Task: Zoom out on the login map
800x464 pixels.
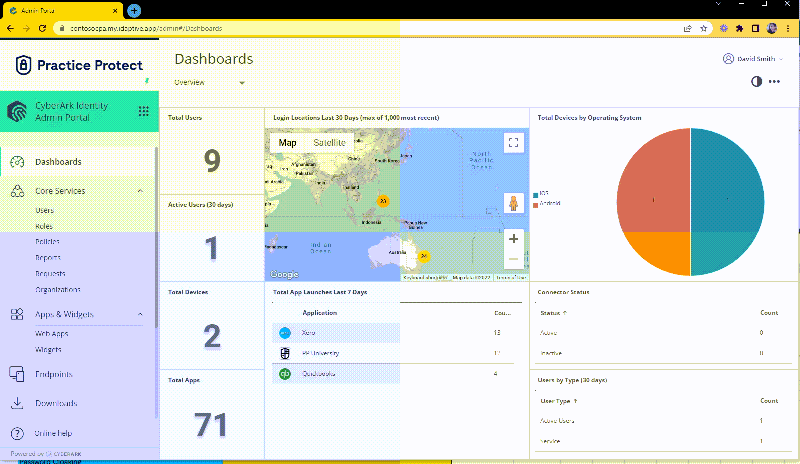Action: click(514, 259)
